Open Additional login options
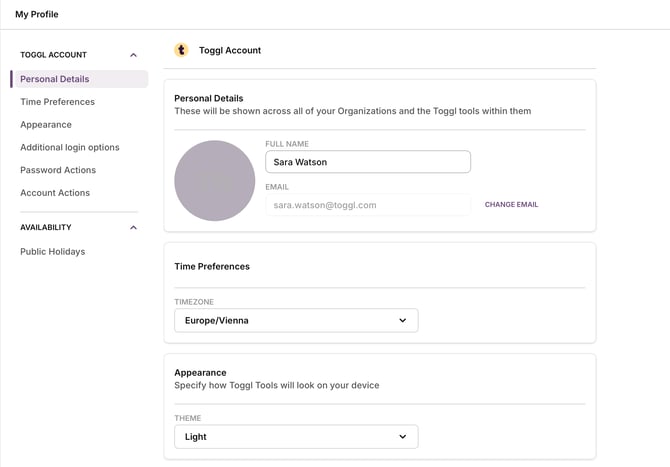Image resolution: width=670 pixels, height=467 pixels. click(70, 148)
